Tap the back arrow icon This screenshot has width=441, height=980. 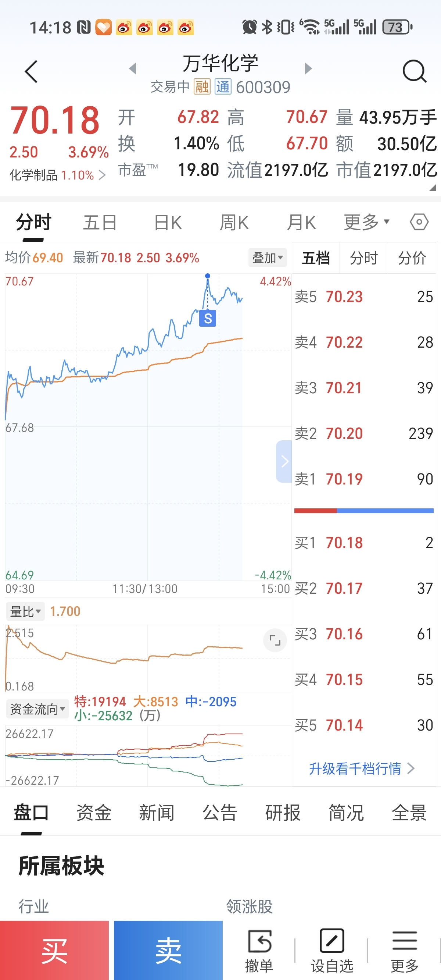pyautogui.click(x=31, y=71)
